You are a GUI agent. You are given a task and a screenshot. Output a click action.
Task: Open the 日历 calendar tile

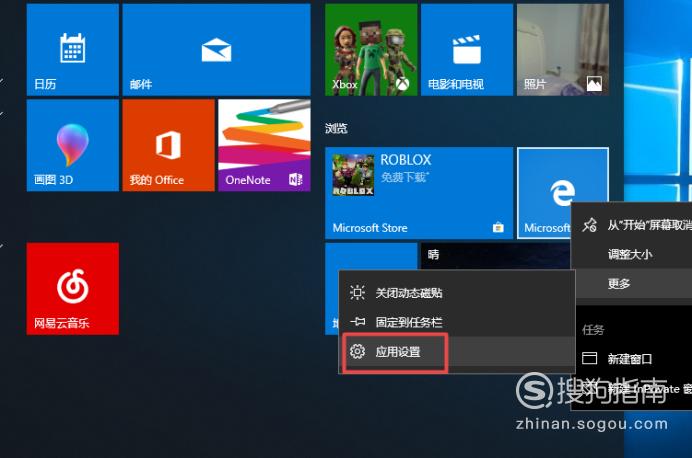coord(72,50)
